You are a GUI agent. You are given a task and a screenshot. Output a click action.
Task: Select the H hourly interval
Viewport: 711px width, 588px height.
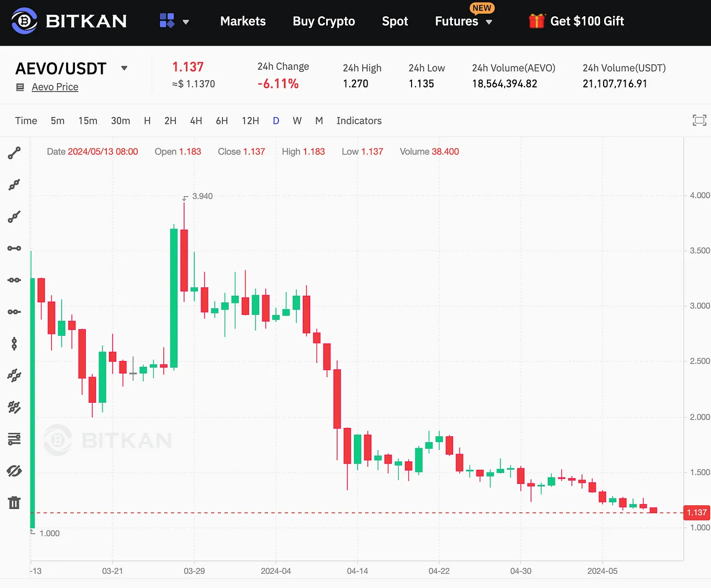pyautogui.click(x=147, y=121)
